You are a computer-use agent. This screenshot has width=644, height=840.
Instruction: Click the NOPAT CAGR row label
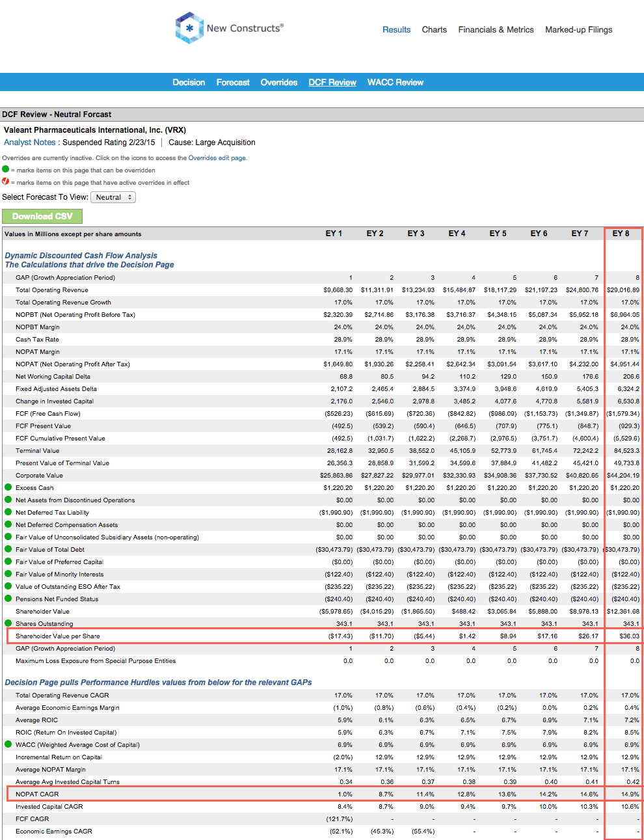[x=37, y=794]
